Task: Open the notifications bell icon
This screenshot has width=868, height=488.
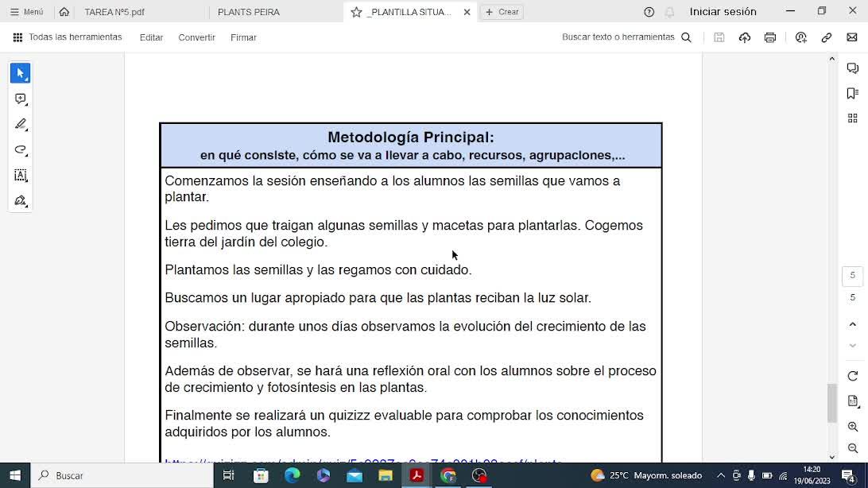Action: [670, 12]
